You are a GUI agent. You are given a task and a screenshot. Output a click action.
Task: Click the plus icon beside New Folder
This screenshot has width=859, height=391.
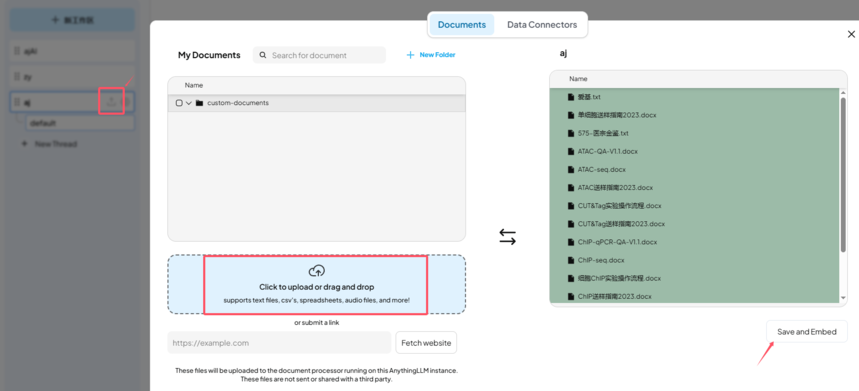410,55
